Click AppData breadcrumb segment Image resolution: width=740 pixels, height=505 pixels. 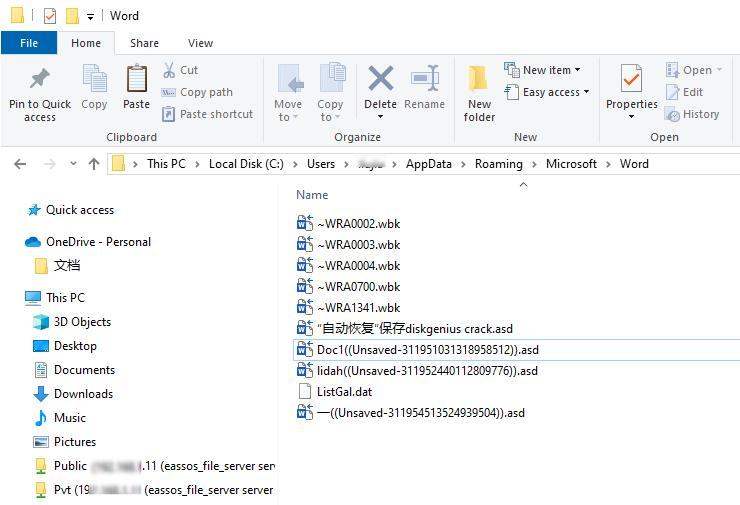click(x=429, y=164)
